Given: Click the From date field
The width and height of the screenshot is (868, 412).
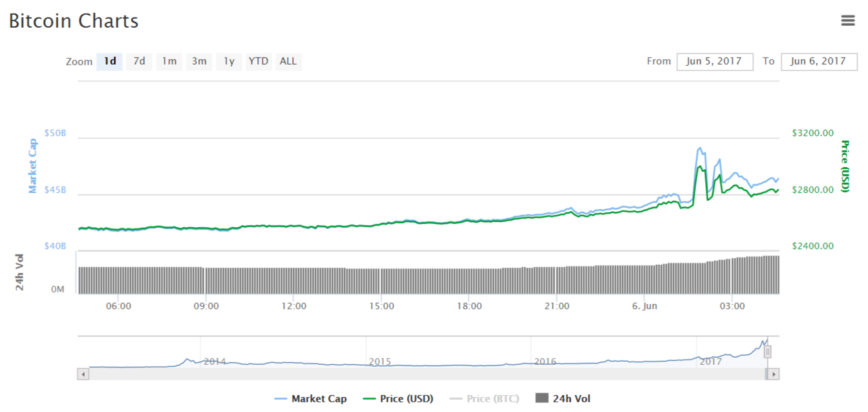Looking at the screenshot, I should click(x=715, y=61).
